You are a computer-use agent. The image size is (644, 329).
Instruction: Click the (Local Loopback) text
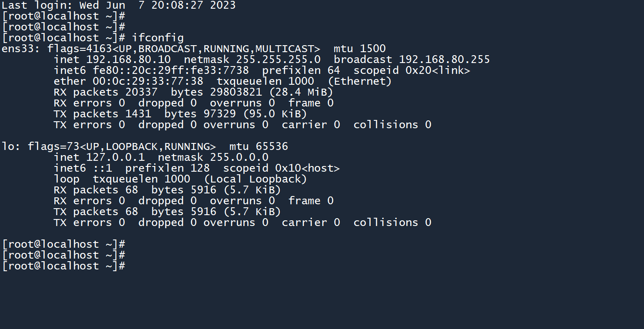pos(256,179)
